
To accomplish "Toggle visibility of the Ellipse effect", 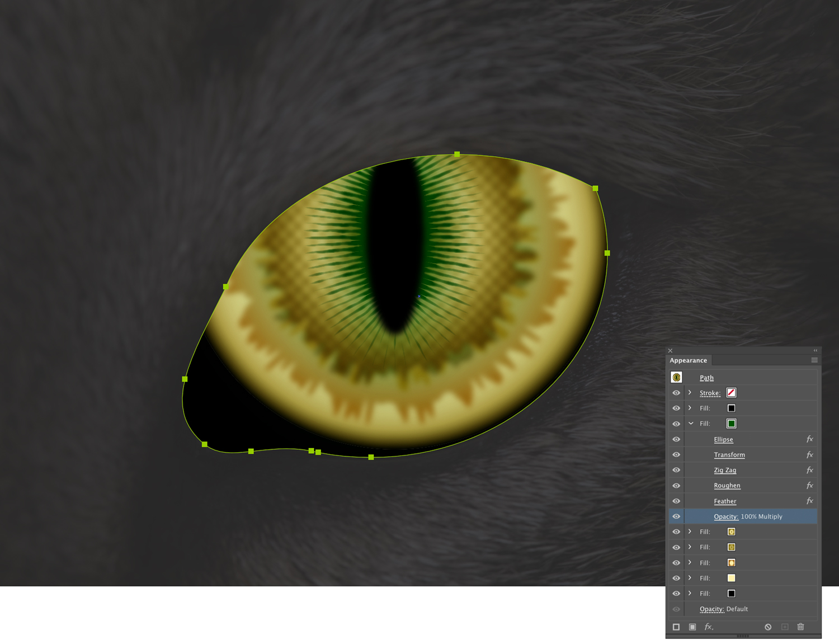I will tap(676, 439).
